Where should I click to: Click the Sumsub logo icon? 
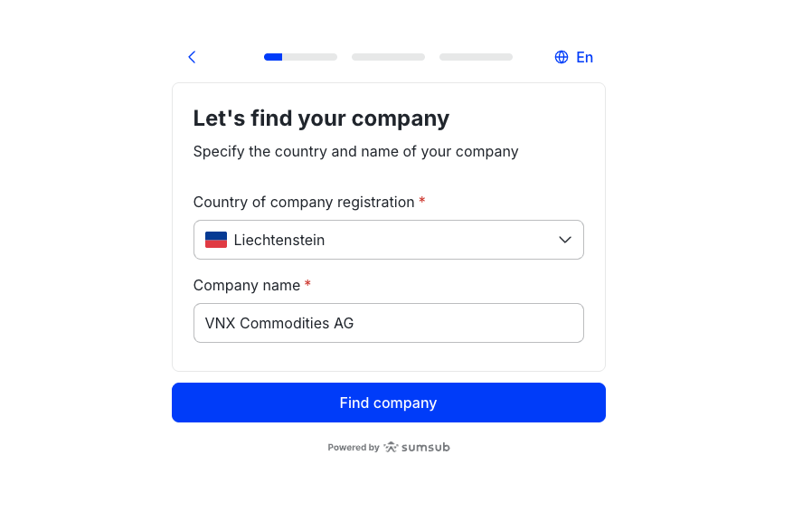pyautogui.click(x=391, y=447)
